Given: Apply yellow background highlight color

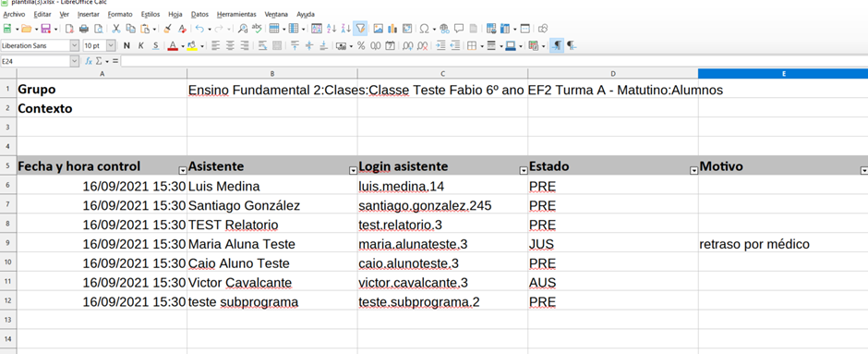Looking at the screenshot, I should pos(191,45).
